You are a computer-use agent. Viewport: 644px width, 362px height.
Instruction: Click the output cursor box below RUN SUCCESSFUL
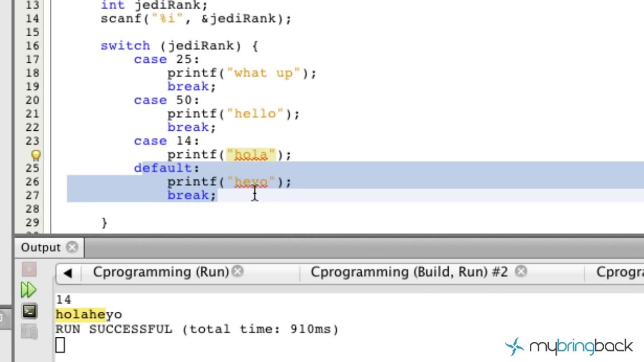(x=60, y=345)
